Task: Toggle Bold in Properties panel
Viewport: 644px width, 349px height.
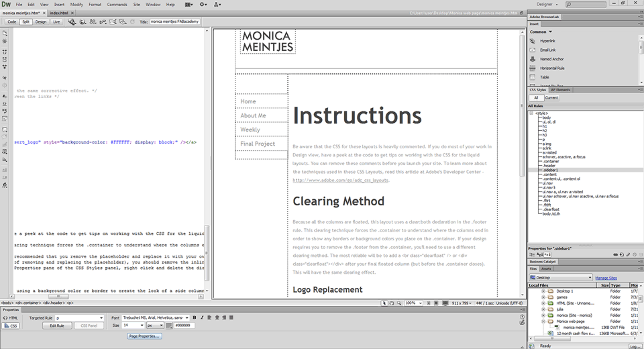Action: pos(195,317)
